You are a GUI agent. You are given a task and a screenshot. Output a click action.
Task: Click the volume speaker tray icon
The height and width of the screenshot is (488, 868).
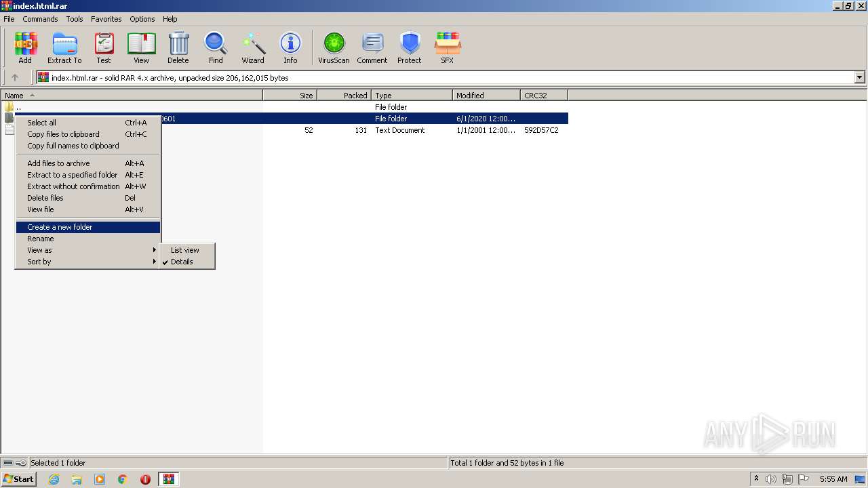point(771,479)
